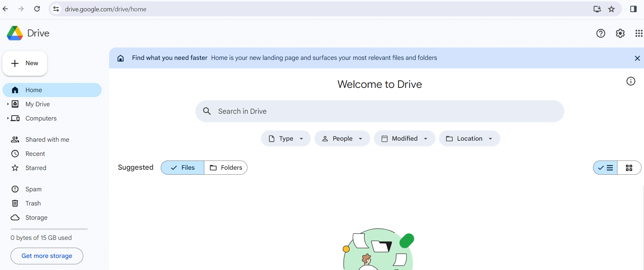Go to Shared with me

47,140
